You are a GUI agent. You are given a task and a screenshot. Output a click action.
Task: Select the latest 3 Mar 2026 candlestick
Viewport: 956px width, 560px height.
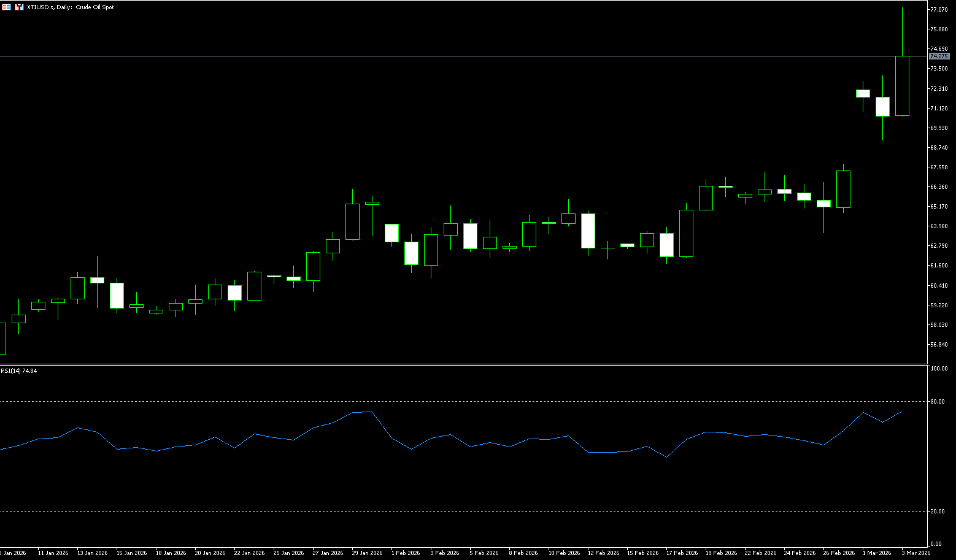(902, 86)
